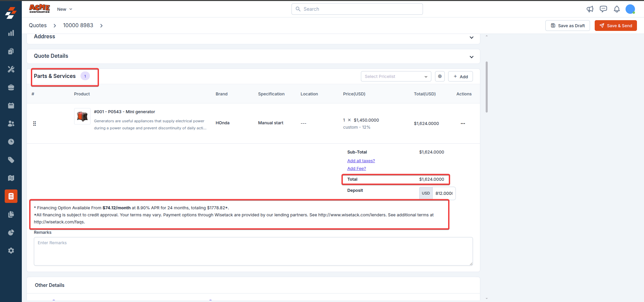Click the Sub-Total $1,624.0000 value
644x302 pixels.
point(431,152)
